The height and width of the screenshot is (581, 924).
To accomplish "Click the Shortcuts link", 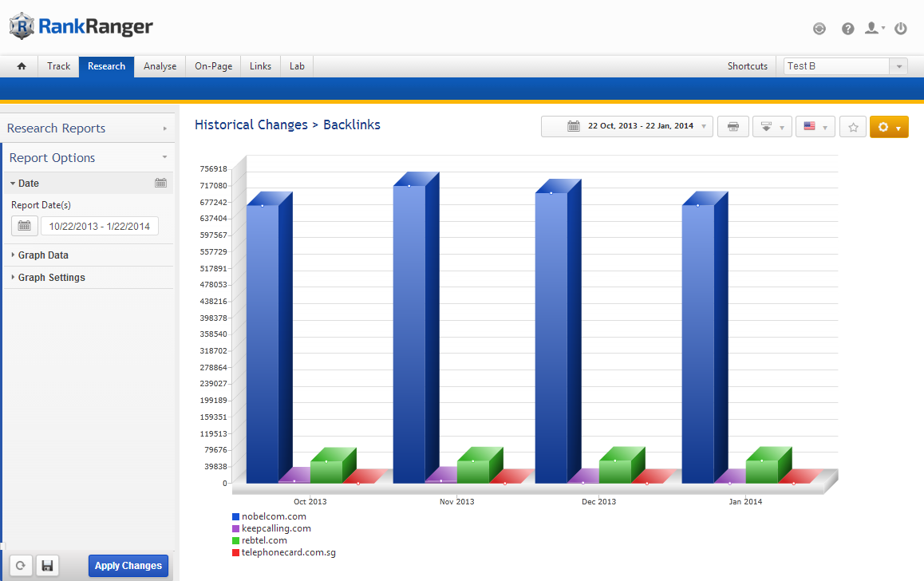I will 747,66.
